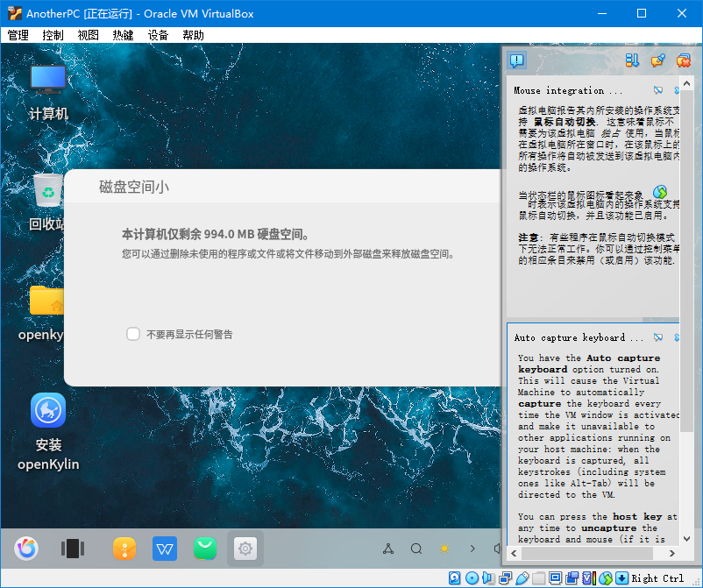
Task: Open the orange archive manager taskbar icon
Action: 124,548
